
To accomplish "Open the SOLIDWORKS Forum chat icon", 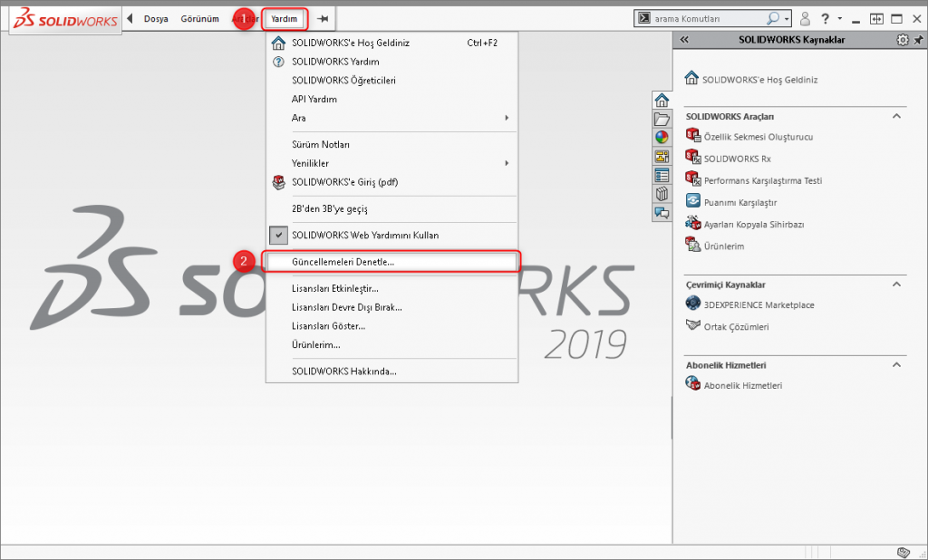I will tap(662, 213).
